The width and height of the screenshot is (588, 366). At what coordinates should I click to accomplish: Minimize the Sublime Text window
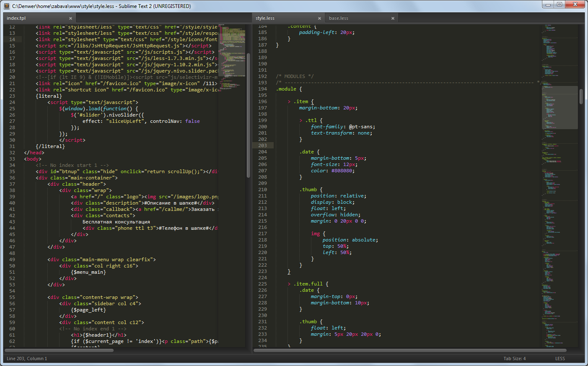tap(547, 4)
